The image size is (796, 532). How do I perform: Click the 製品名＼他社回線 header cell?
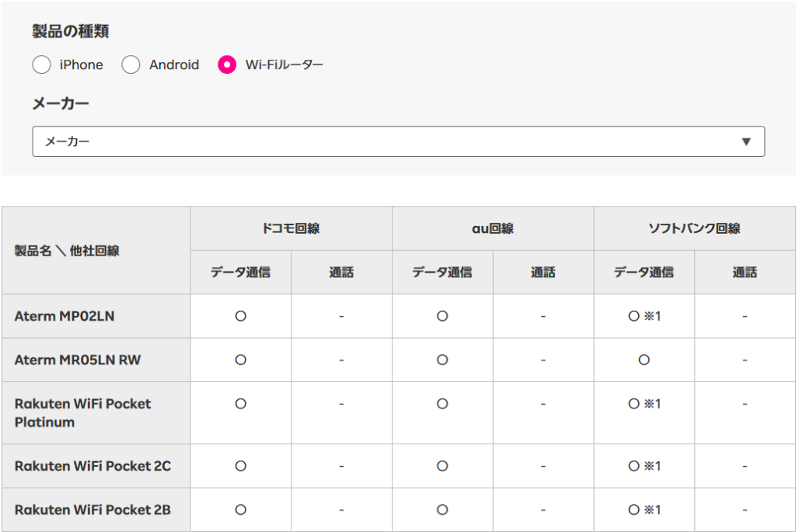tap(96, 250)
